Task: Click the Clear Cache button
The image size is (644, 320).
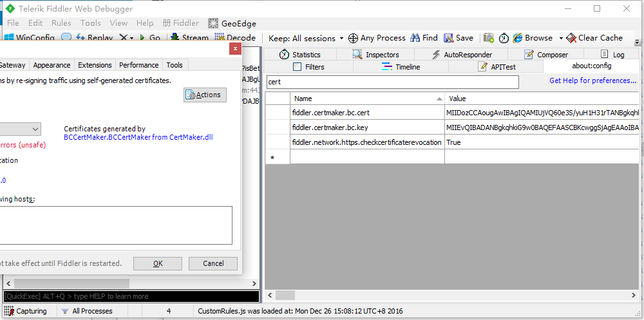Action: pyautogui.click(x=594, y=38)
